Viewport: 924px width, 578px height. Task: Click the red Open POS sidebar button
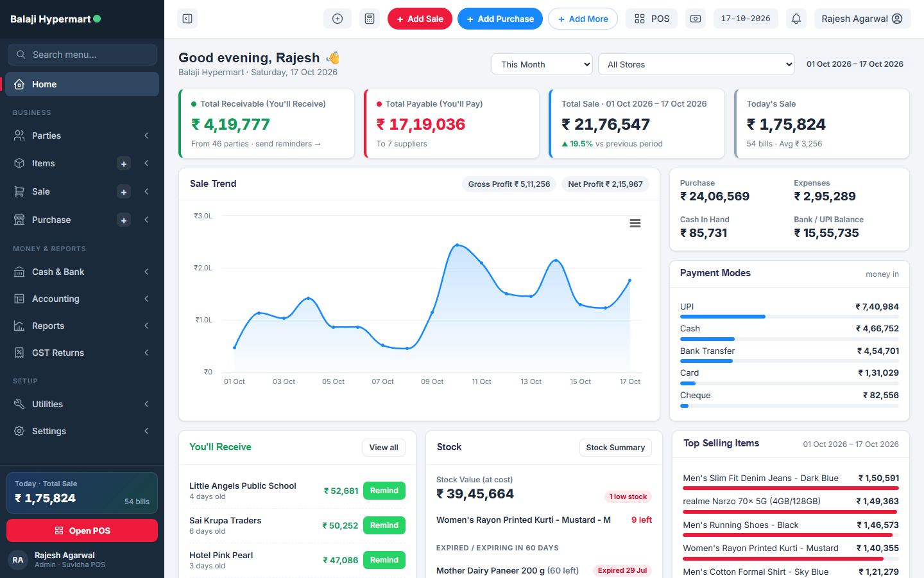tap(82, 530)
